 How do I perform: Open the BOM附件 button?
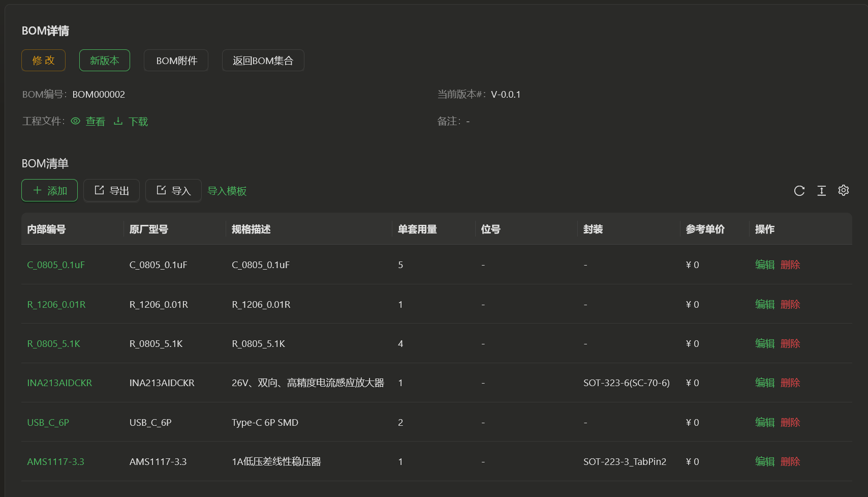coord(176,60)
